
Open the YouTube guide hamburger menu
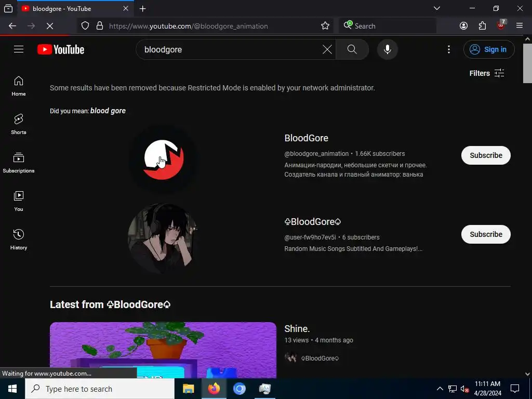(19, 49)
